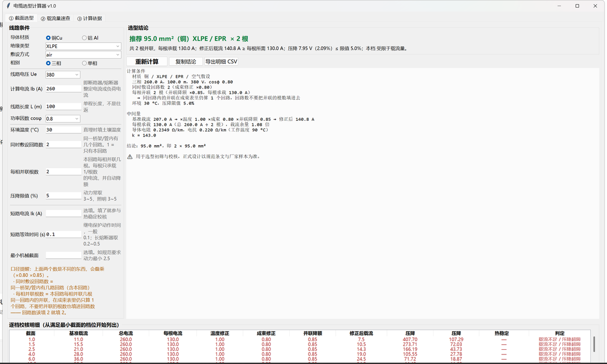Export details via 导出明细 CSV
Screen dimensions: 607x364
coord(221,62)
